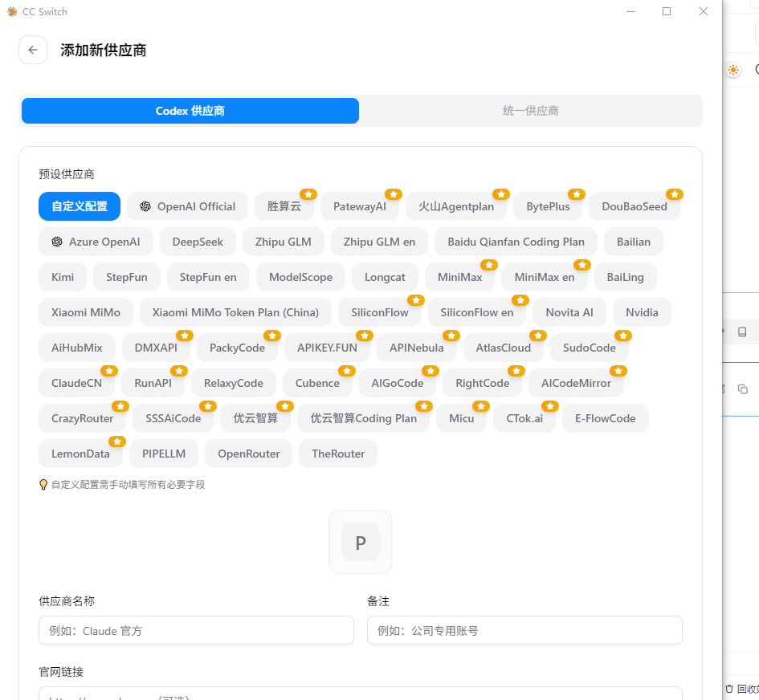The height and width of the screenshot is (700, 759).
Task: Select the APIKEY.FUN preset
Action: (x=327, y=348)
